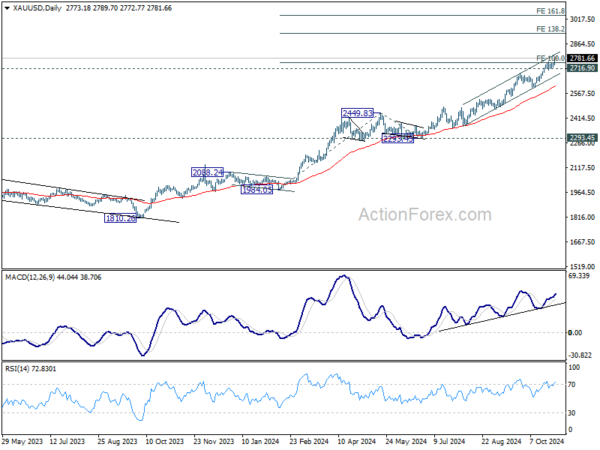Click the 10 Apr 2024 date label
This screenshot has height=450, width=600.
click(357, 441)
